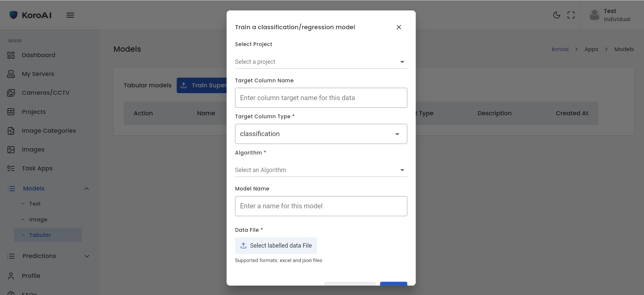Click Select labelled data File button
644x295 pixels.
coord(276,246)
